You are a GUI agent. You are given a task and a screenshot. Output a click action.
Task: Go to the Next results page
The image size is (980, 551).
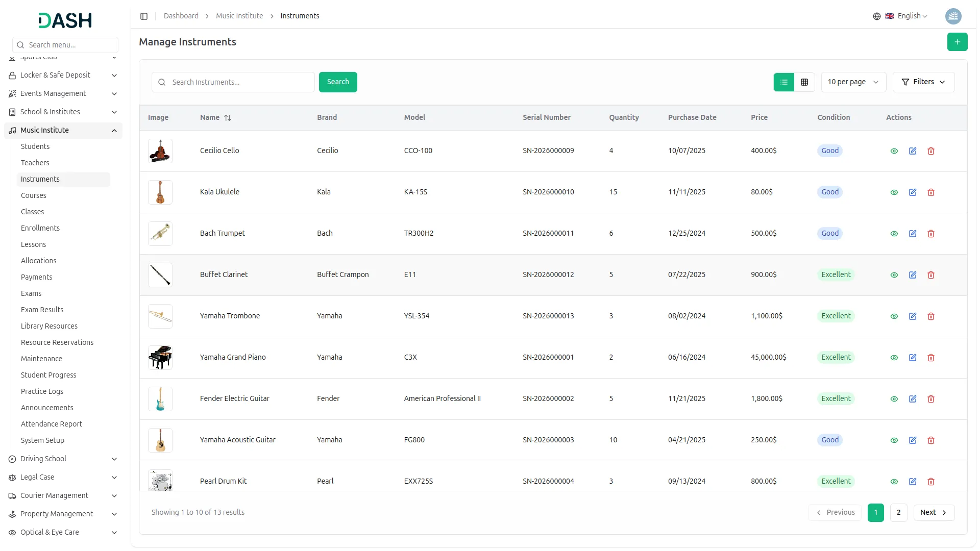(934, 513)
